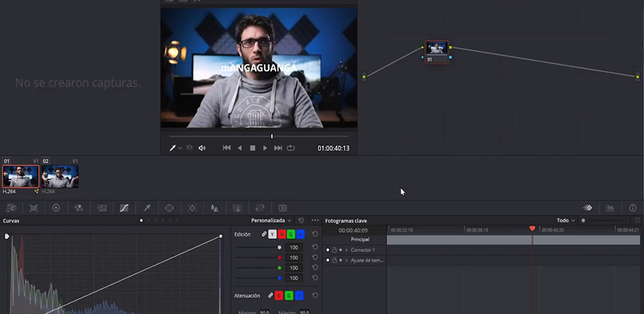Toggle loop playback in the viewer
This screenshot has width=644, height=314.
click(291, 148)
